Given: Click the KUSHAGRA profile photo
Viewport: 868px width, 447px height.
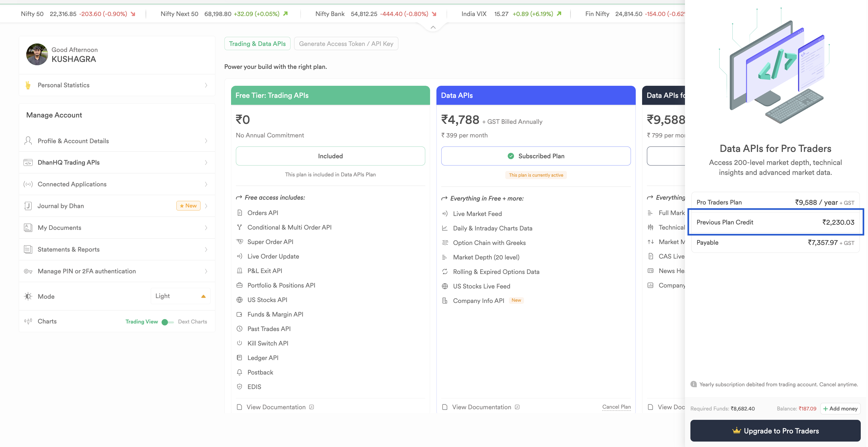Looking at the screenshot, I should 37,54.
